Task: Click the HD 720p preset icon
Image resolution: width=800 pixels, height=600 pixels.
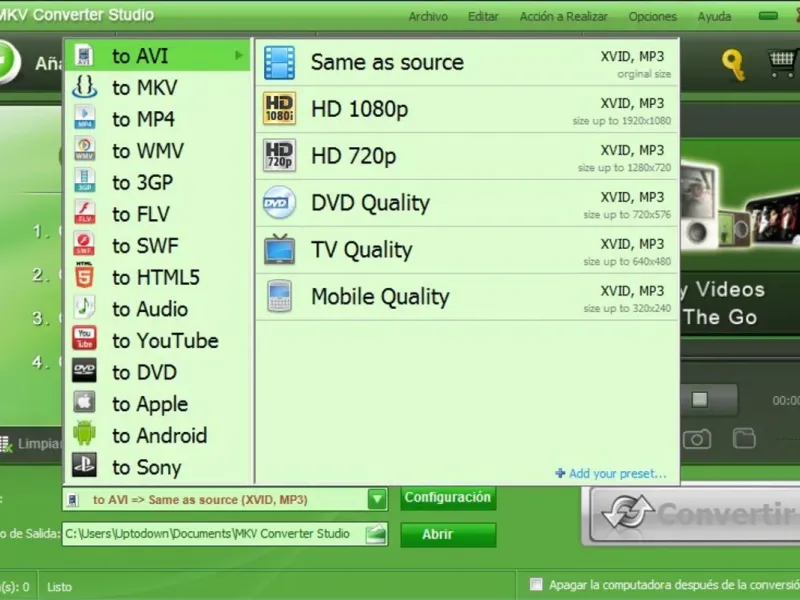Action: 279,156
